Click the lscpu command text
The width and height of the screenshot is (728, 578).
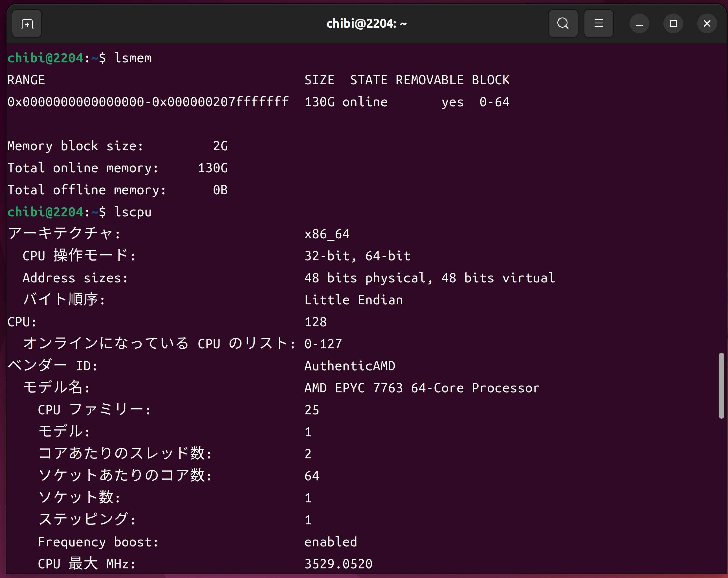coord(133,212)
